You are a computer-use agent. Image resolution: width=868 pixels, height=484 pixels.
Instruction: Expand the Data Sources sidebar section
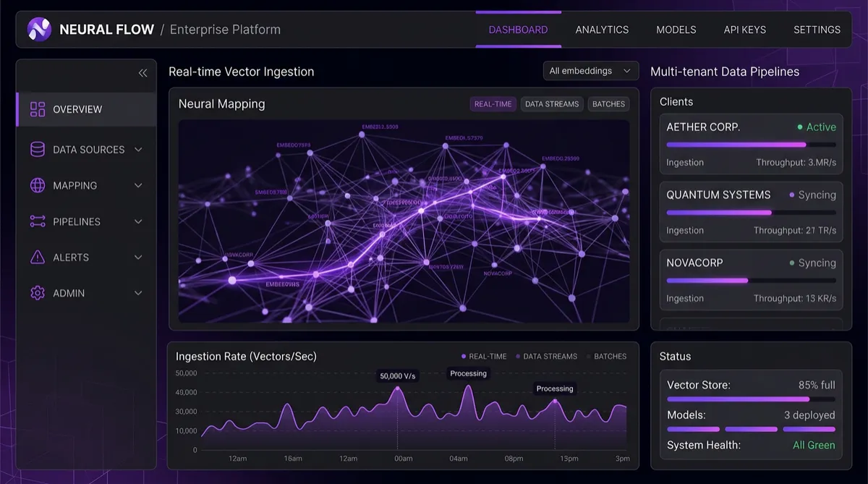pyautogui.click(x=138, y=150)
